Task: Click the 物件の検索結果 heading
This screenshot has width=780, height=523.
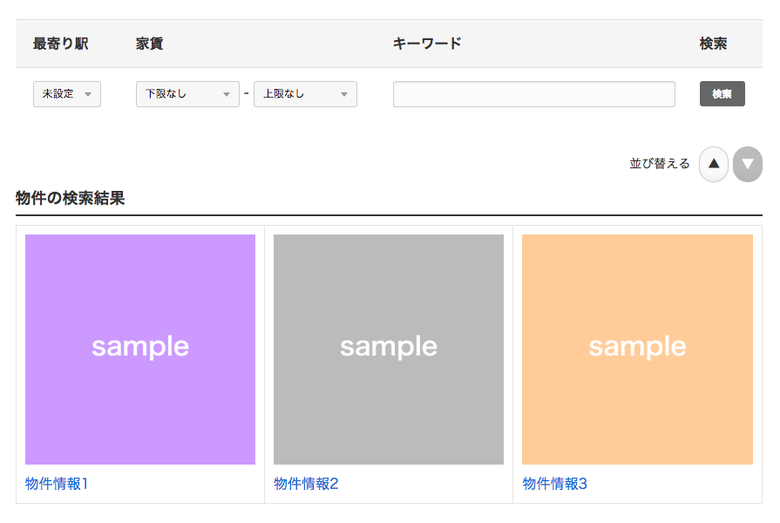Action: (x=70, y=198)
